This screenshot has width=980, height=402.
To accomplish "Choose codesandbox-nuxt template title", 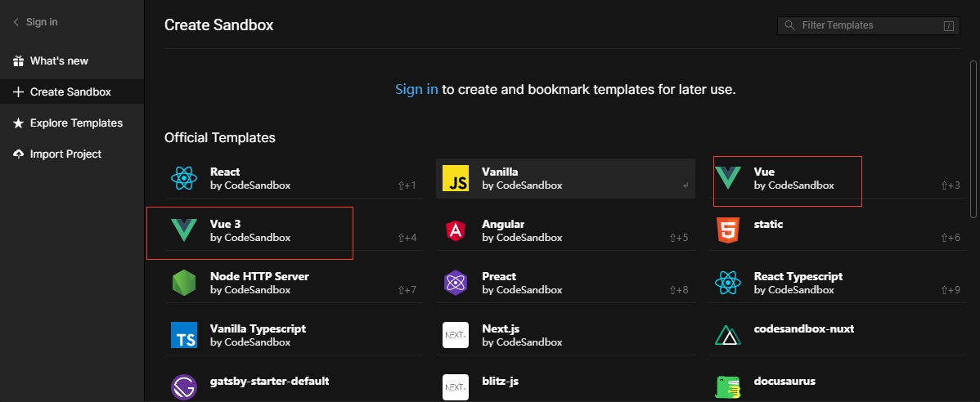I will pos(804,328).
